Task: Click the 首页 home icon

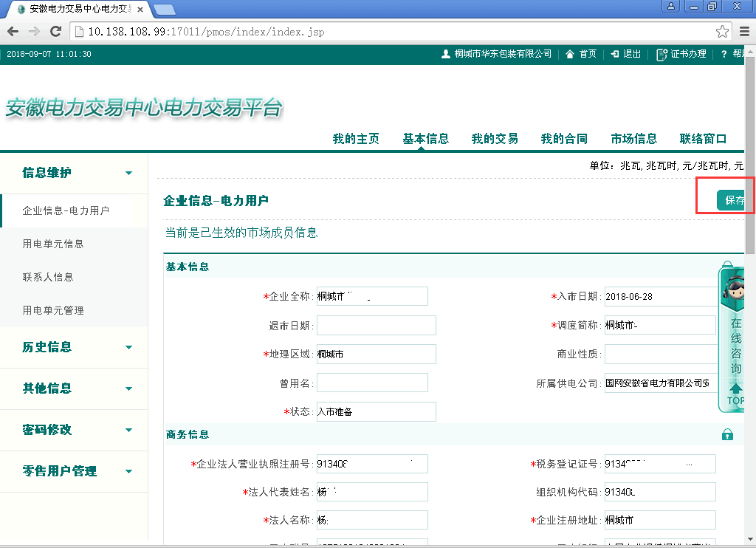Action: pyautogui.click(x=570, y=54)
